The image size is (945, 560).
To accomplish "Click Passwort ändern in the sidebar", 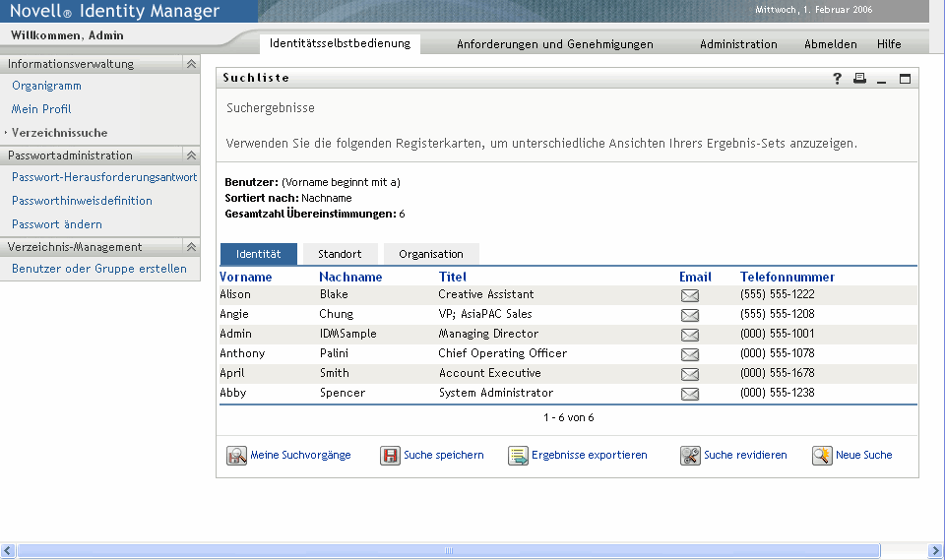I will tap(57, 224).
